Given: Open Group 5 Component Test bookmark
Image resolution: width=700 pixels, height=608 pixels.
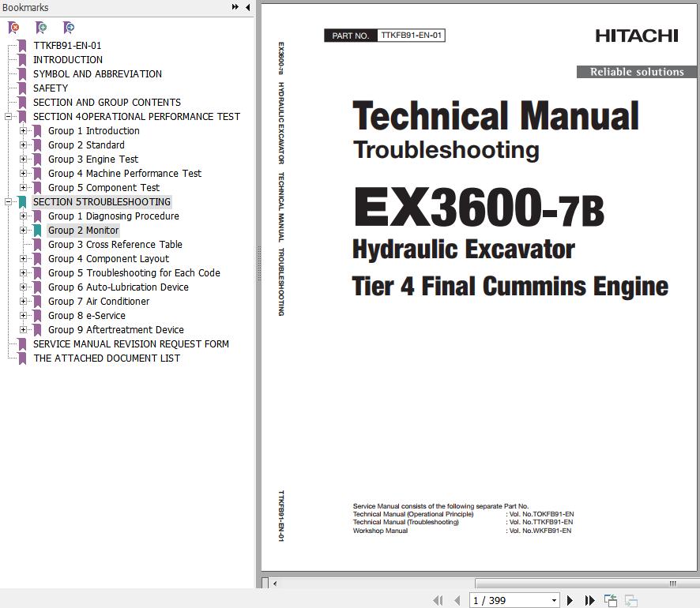Looking at the screenshot, I should (x=103, y=187).
